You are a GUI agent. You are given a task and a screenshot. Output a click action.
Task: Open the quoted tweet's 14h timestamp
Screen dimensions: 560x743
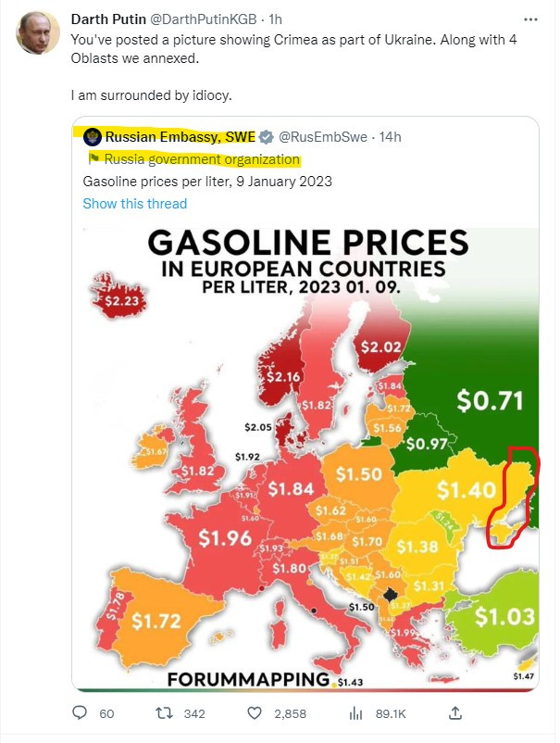(x=391, y=137)
